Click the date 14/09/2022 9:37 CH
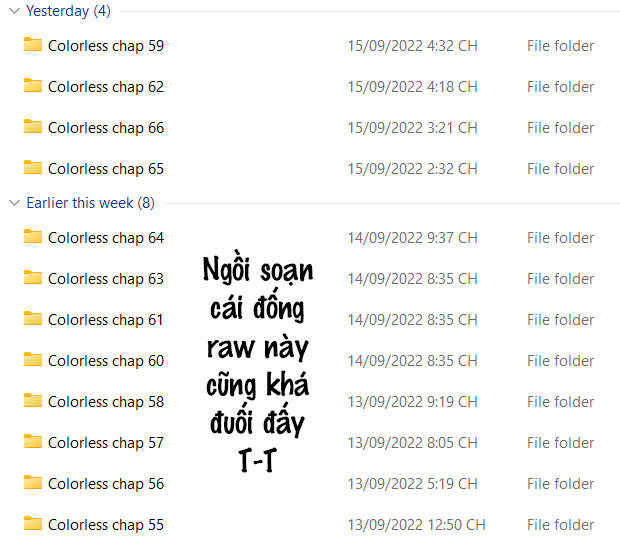Image resolution: width=620 pixels, height=540 pixels. [x=412, y=238]
